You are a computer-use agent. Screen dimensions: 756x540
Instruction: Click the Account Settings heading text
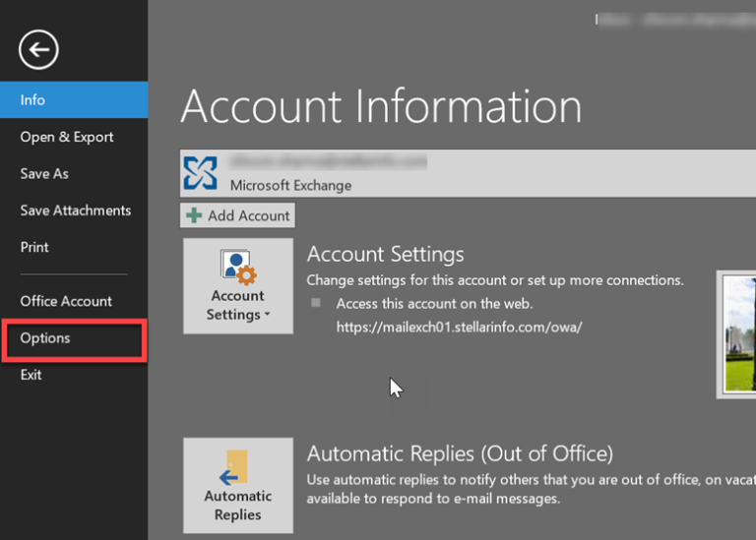(x=385, y=254)
